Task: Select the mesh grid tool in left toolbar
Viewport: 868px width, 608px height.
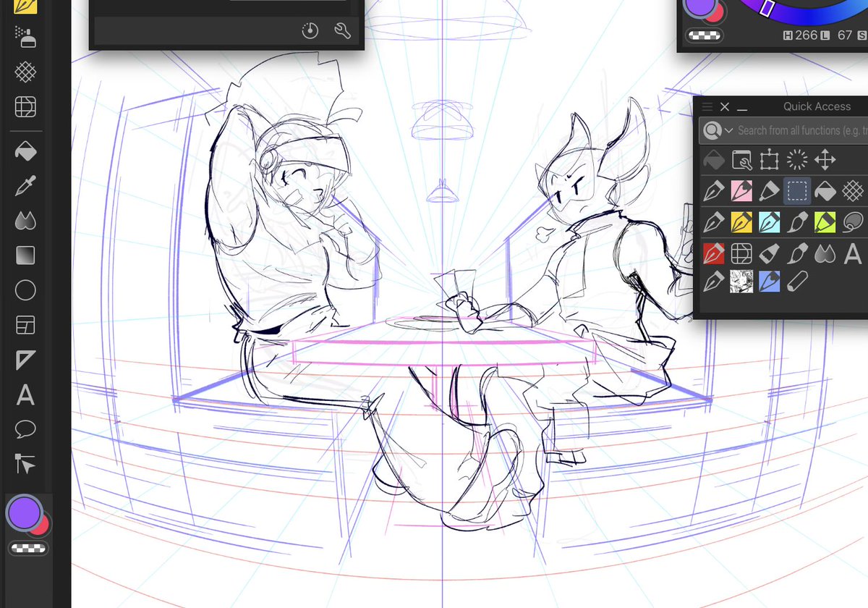Action: (x=25, y=107)
